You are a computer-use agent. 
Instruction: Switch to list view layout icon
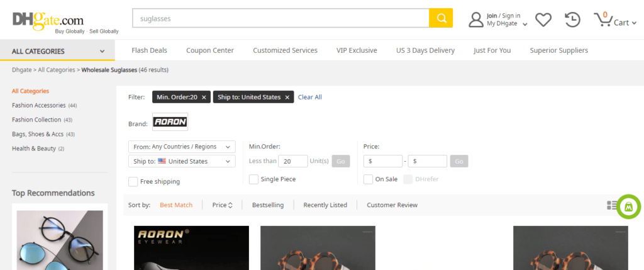click(611, 205)
